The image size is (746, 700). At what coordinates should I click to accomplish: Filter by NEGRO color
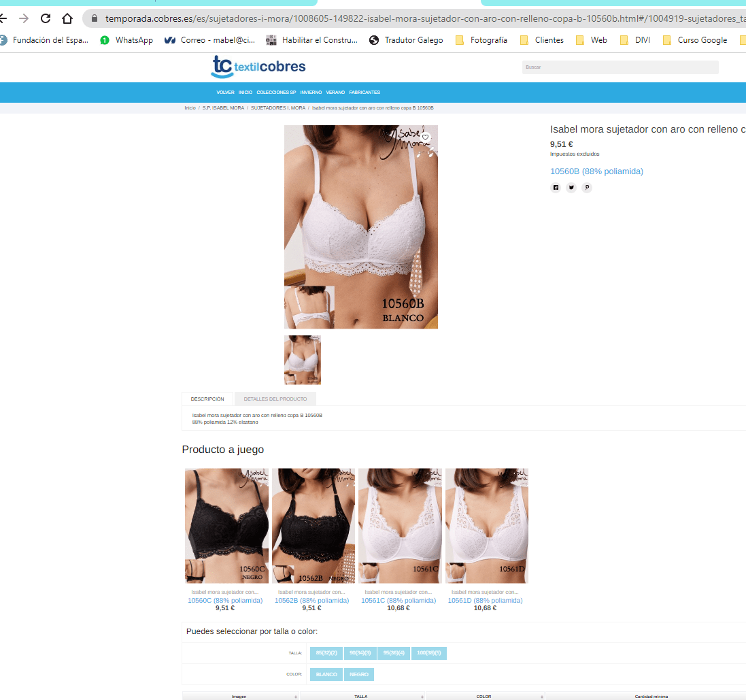[359, 674]
